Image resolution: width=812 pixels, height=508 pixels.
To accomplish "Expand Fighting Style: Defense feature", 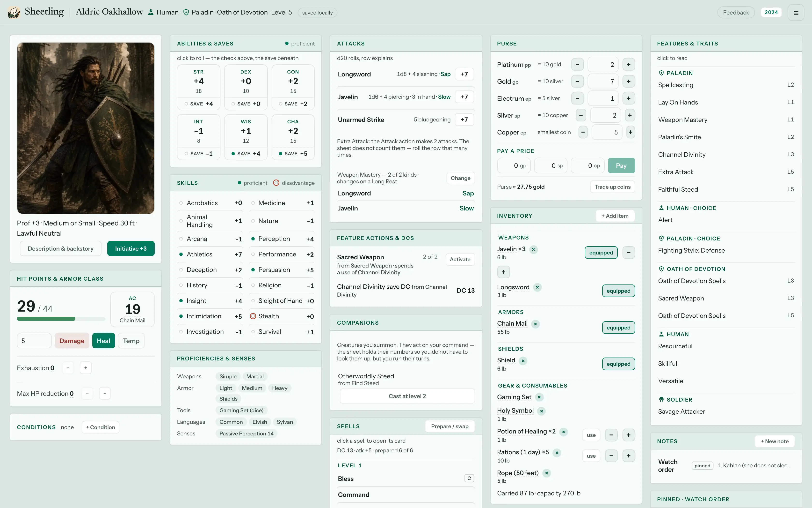I will coord(726,250).
